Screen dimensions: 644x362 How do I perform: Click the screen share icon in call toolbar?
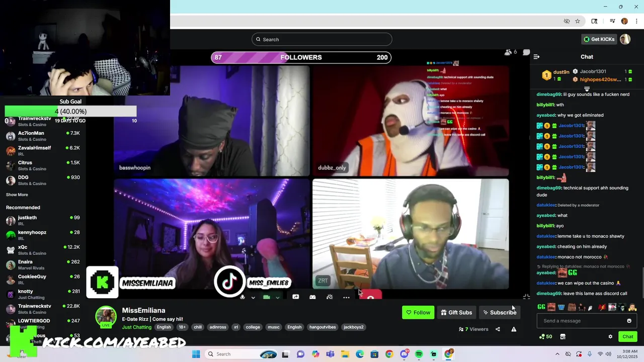[296, 297]
